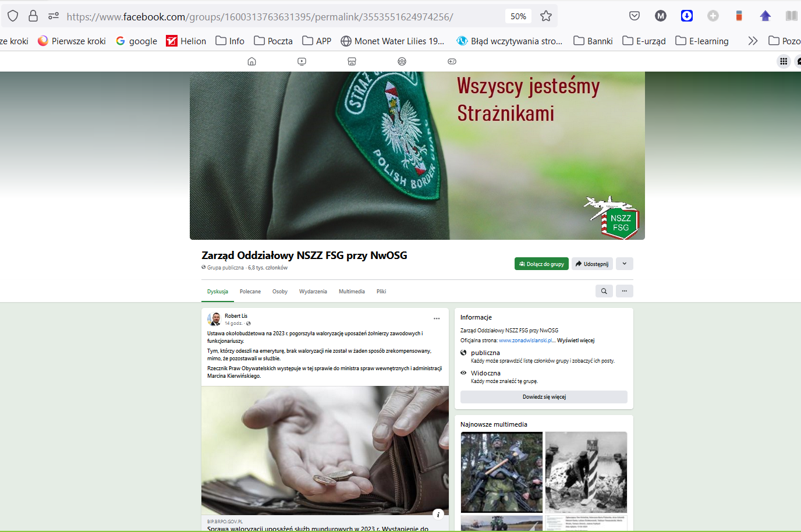Viewport: 801px width, 532px height.
Task: Open post options menu on Robert Lis post
Action: tap(437, 318)
